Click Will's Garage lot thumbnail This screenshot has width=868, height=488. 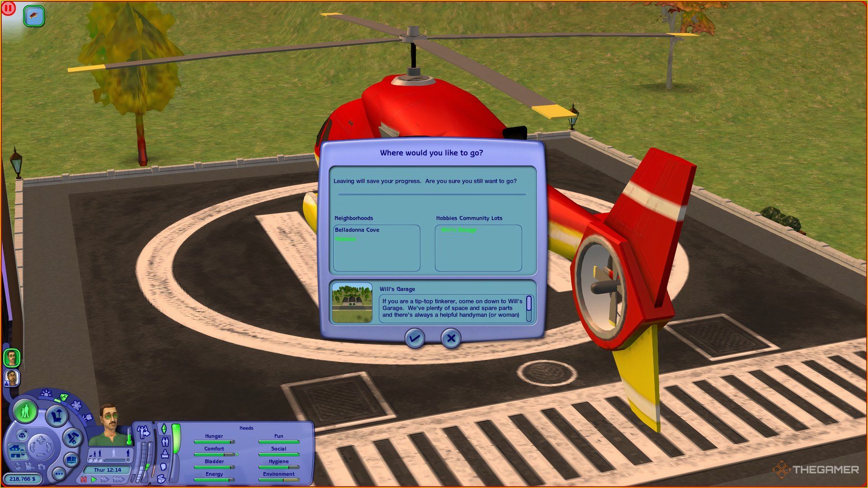[x=352, y=303]
